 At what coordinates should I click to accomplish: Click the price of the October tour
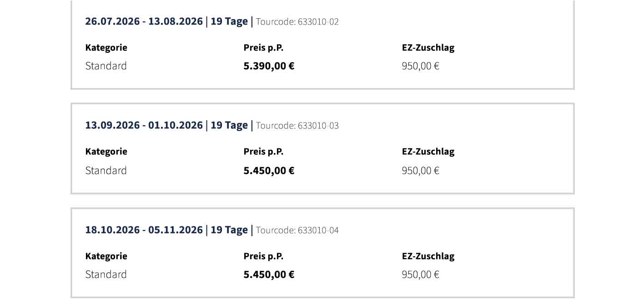269,275
